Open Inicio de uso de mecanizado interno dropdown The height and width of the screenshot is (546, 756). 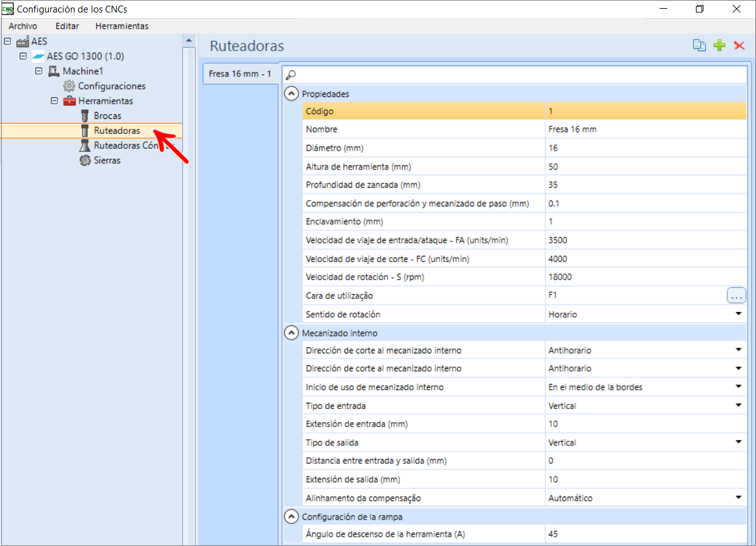tap(738, 387)
